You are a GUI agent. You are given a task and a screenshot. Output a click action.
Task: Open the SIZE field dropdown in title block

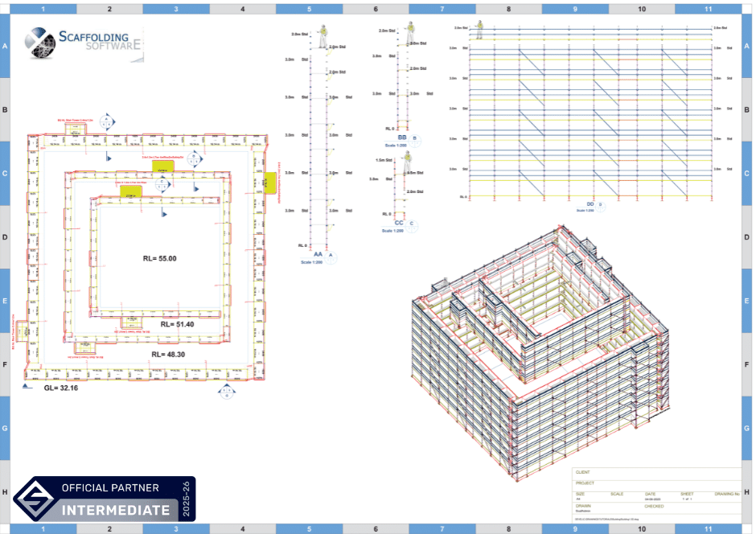(581, 493)
